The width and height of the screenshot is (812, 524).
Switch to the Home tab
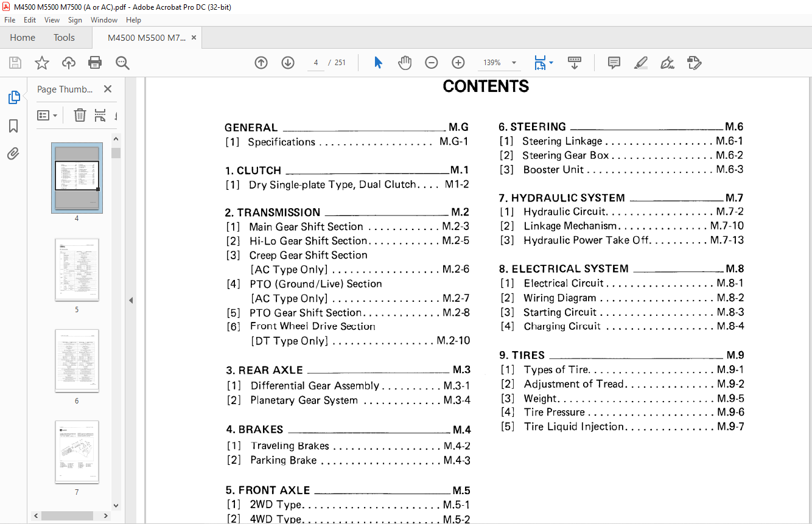[x=23, y=38]
